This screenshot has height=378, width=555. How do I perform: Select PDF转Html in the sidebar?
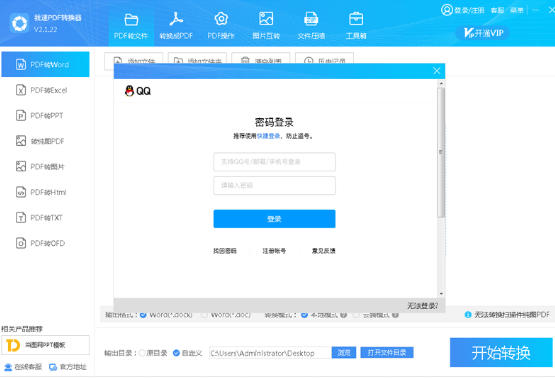(45, 192)
